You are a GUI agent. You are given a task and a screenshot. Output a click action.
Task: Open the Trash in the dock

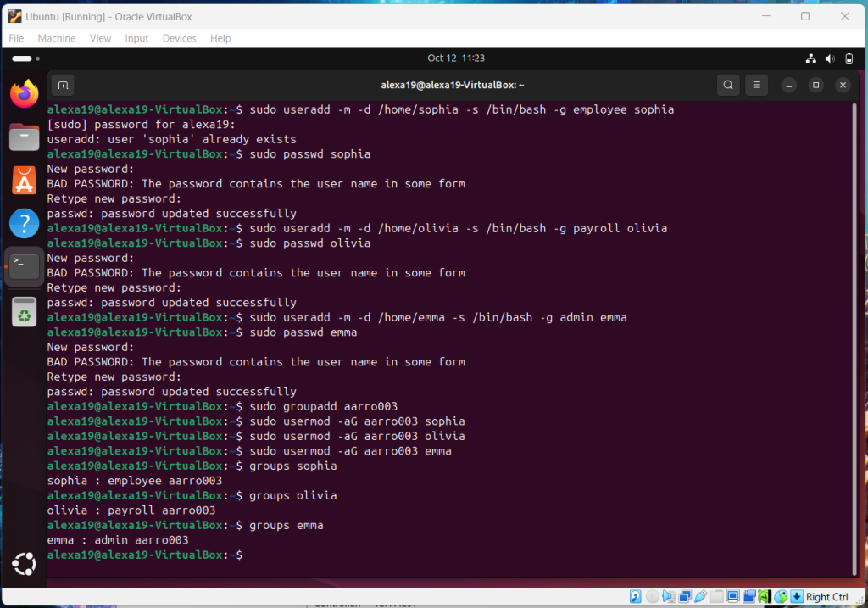25,313
